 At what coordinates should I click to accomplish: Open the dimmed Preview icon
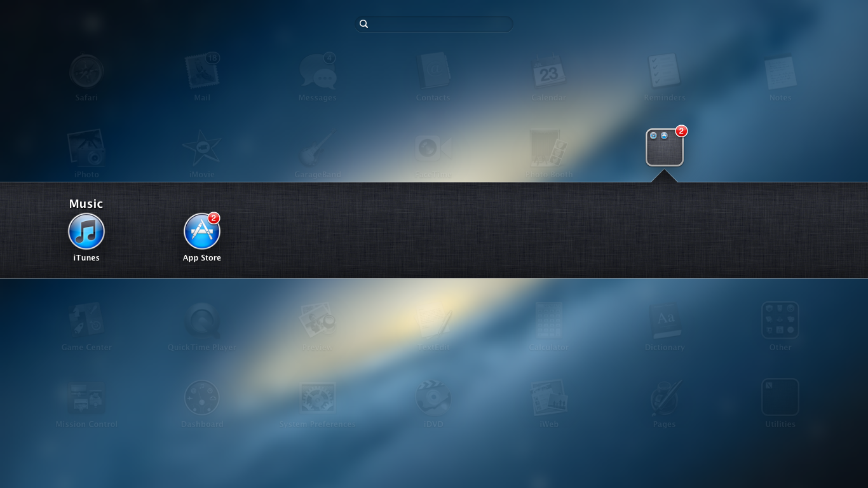coord(318,320)
